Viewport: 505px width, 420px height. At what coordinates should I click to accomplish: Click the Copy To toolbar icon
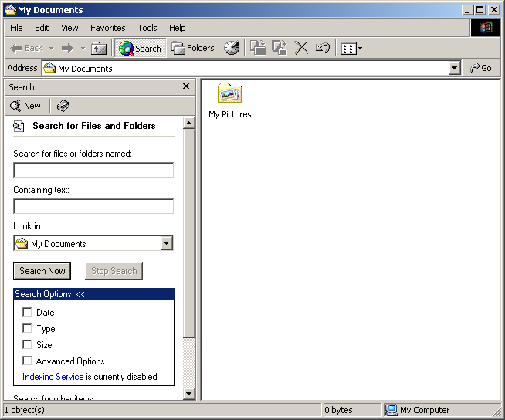tap(280, 48)
